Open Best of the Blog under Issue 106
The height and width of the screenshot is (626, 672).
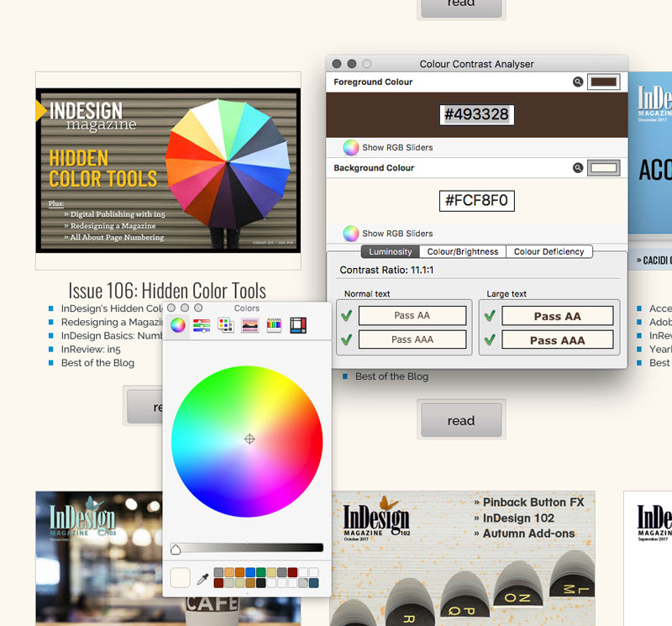click(x=97, y=363)
